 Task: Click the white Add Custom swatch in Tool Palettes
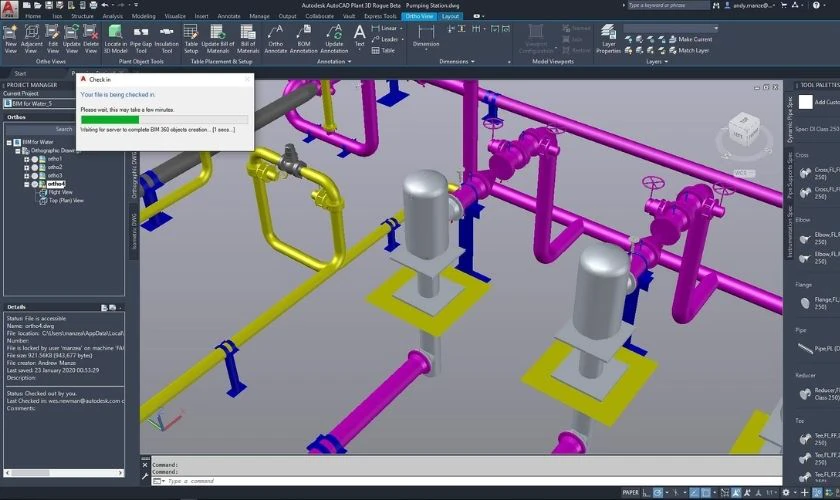coord(805,102)
